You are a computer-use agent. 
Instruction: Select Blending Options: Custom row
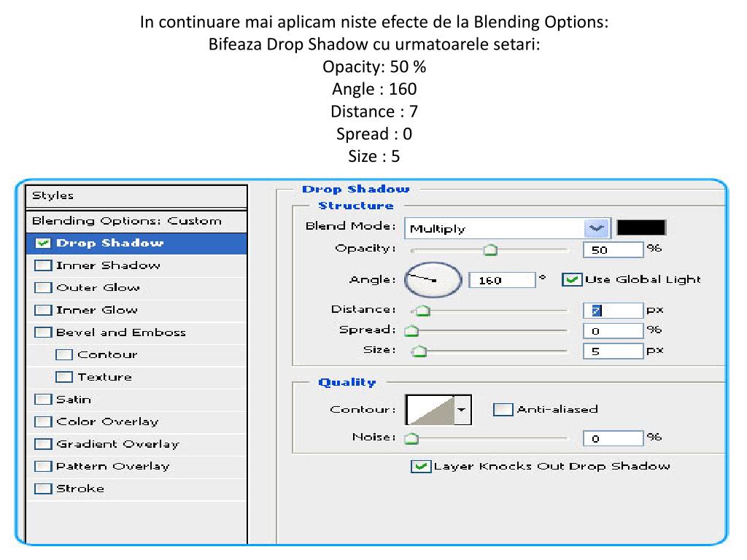[136, 221]
